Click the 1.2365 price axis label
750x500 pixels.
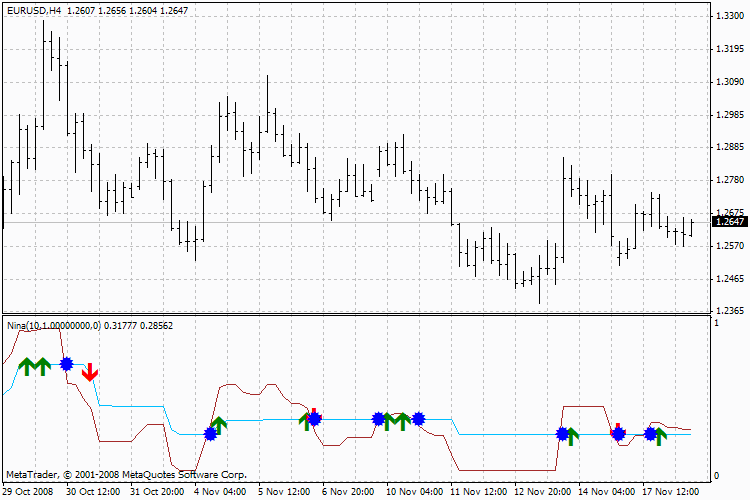pos(730,311)
